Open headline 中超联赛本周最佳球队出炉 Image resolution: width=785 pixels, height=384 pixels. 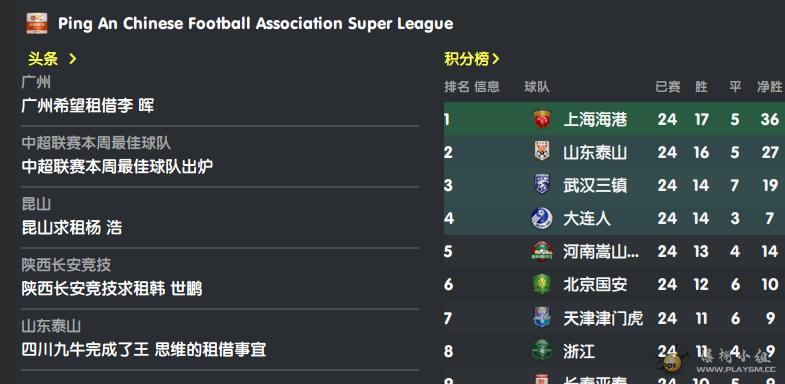click(117, 167)
